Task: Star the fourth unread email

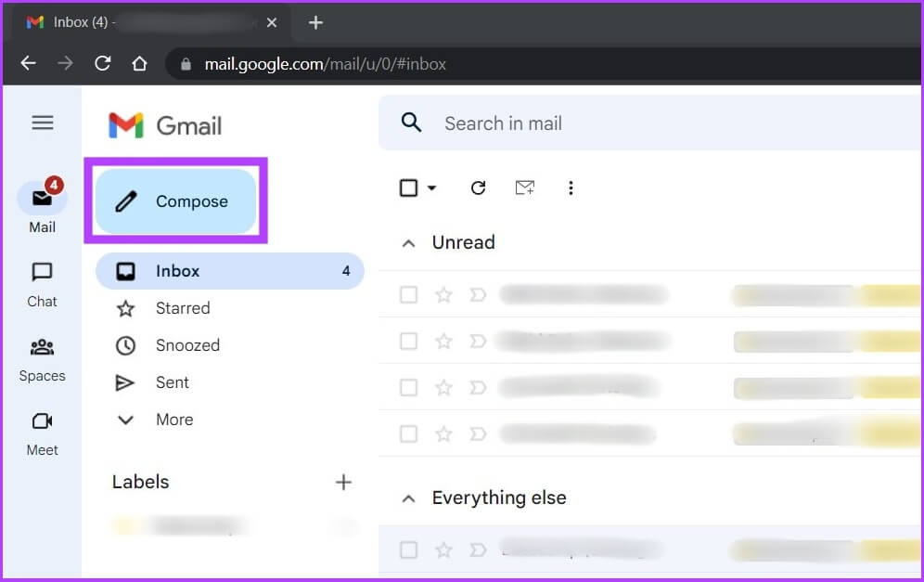Action: 443,434
